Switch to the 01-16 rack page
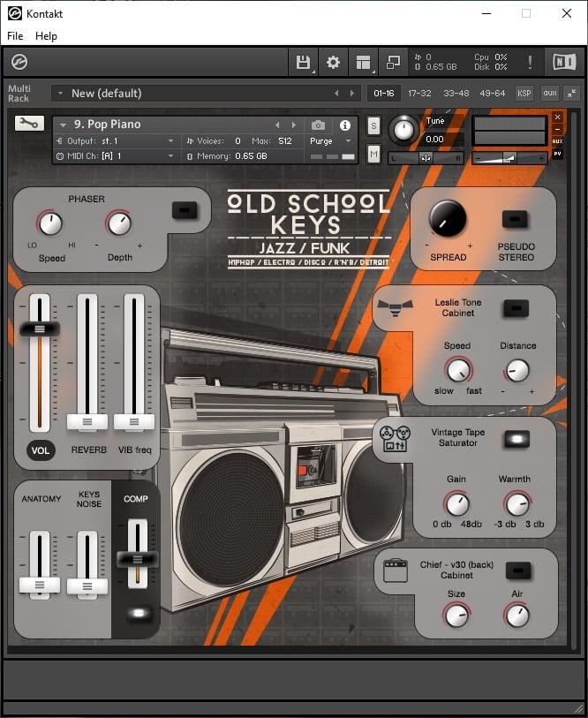Screen dimensions: 588x718 coord(384,94)
